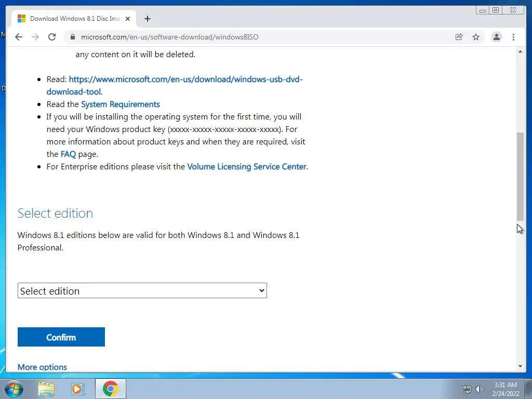The height and width of the screenshot is (399, 532).
Task: Open the volume tray icon
Action: pos(479,389)
